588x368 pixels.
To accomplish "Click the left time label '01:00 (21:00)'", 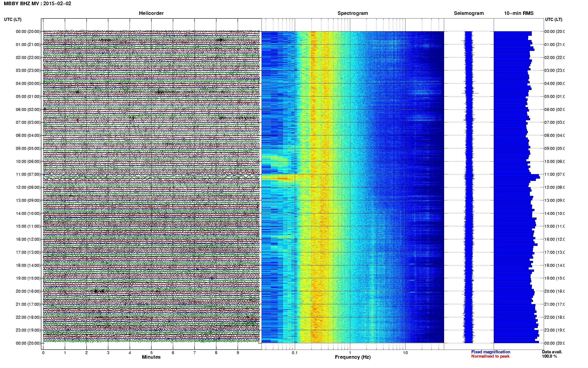I will (28, 44).
